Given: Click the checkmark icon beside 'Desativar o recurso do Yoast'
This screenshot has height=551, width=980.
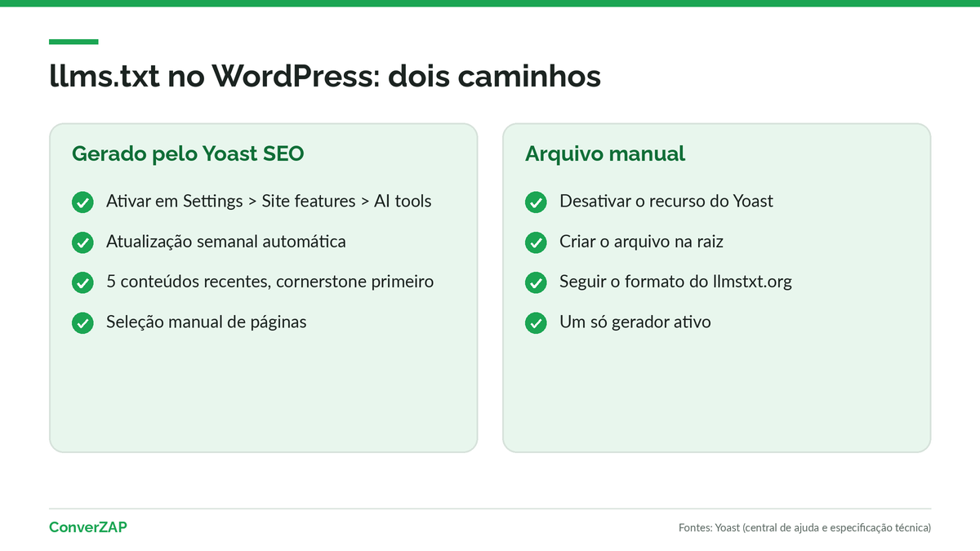Looking at the screenshot, I should pyautogui.click(x=536, y=202).
